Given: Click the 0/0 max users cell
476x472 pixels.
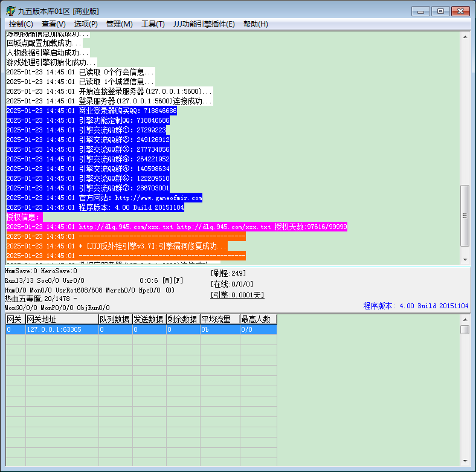Looking at the screenshot, I should (259, 329).
